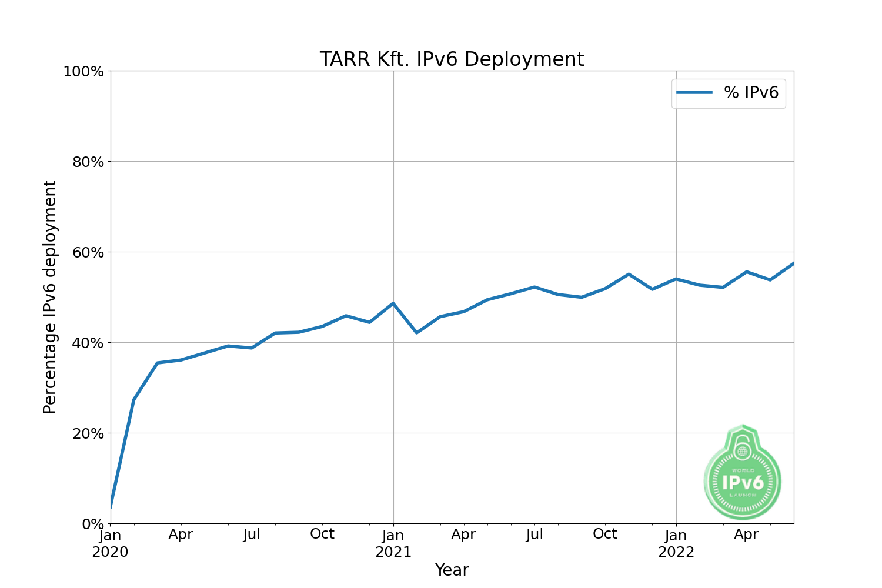Viewport: 882px width, 588px height.
Task: Click the World IPv6 Launch badge
Action: (x=743, y=479)
